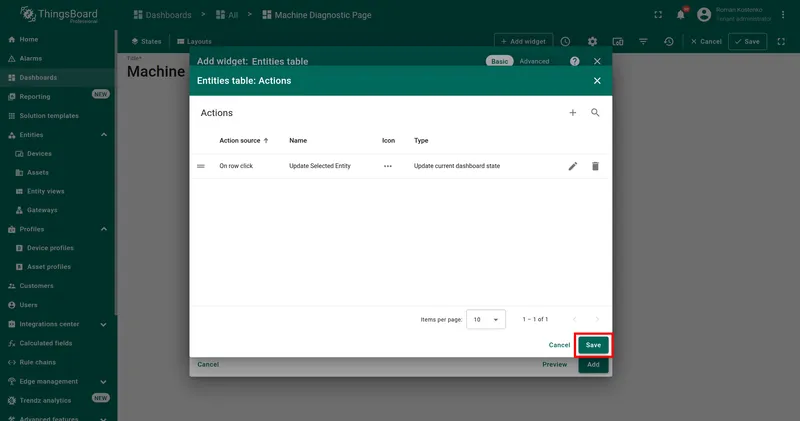Viewport: 800px width, 421px height.
Task: Go to All breadcrumb
Action: [x=227, y=15]
